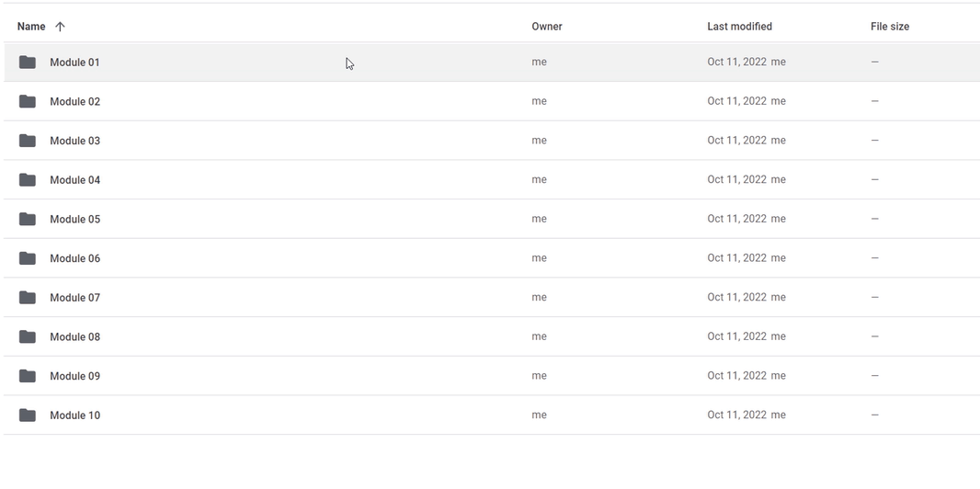The width and height of the screenshot is (980, 489).
Task: Click the Module 02 folder icon
Action: point(27,101)
